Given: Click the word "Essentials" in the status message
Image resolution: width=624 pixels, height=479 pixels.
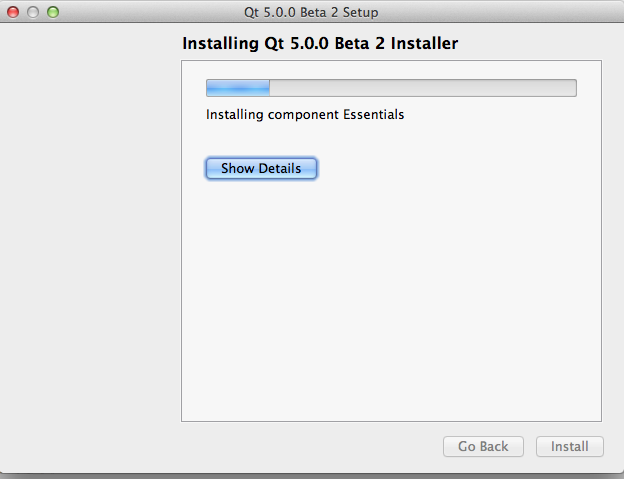Looking at the screenshot, I should pyautogui.click(x=374, y=115).
